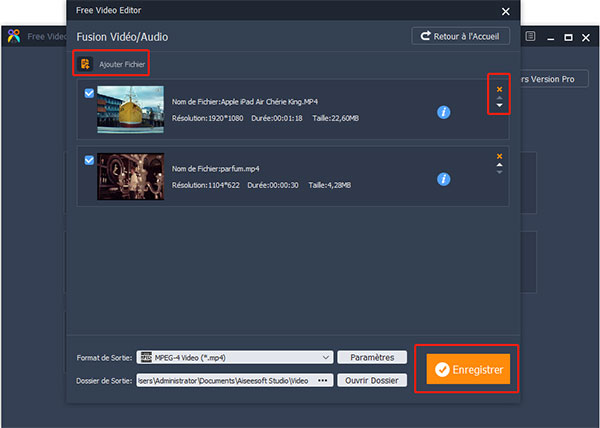Show info for Apple iPad Air Chérie King.MP4
Image resolution: width=600 pixels, height=428 pixels.
(x=444, y=112)
